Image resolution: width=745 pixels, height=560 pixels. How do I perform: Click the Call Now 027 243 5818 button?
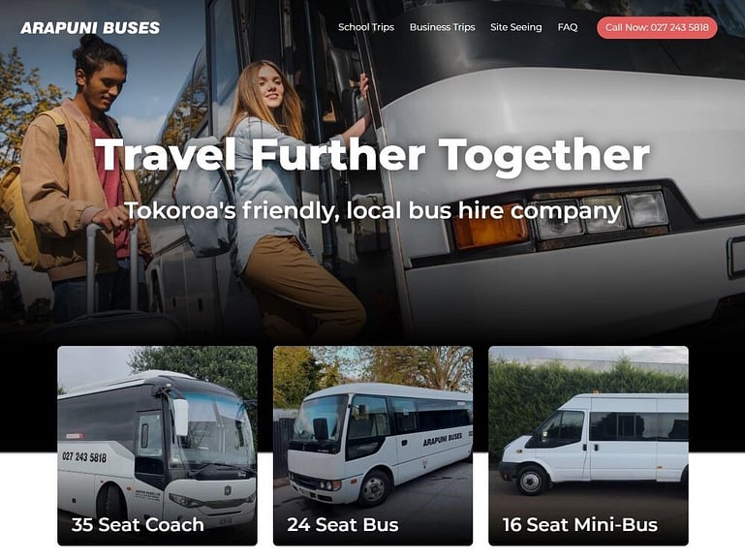coord(657,27)
